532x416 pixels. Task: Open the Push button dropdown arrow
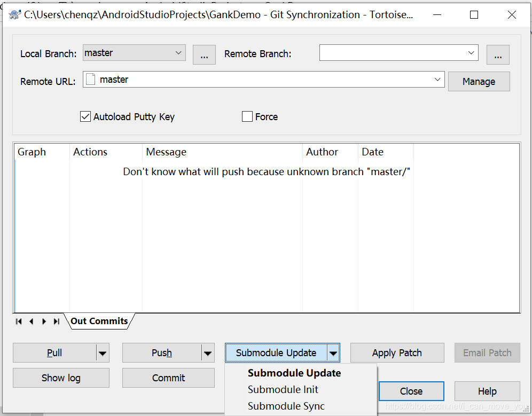pos(208,352)
